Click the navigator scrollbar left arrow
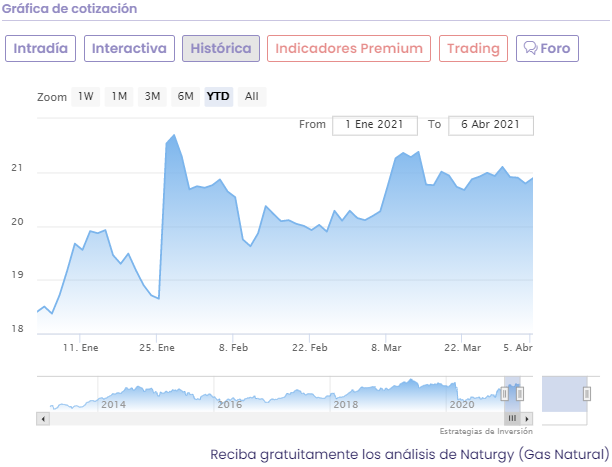Screen dimensions: 612x467 click(42, 418)
